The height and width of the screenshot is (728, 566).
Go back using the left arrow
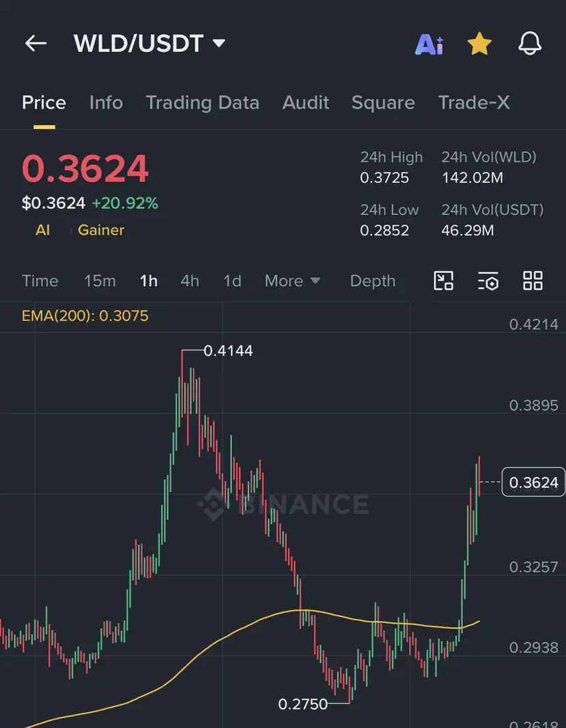pos(36,44)
